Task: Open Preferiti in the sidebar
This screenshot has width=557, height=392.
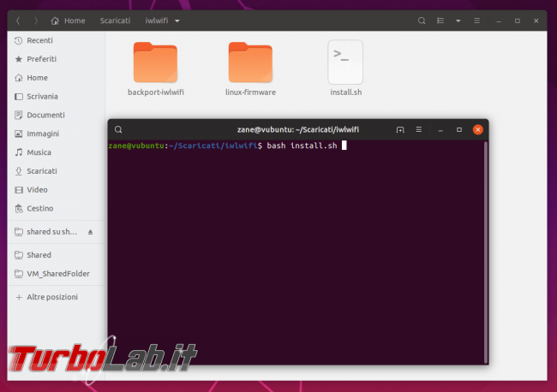Action: [x=56, y=59]
